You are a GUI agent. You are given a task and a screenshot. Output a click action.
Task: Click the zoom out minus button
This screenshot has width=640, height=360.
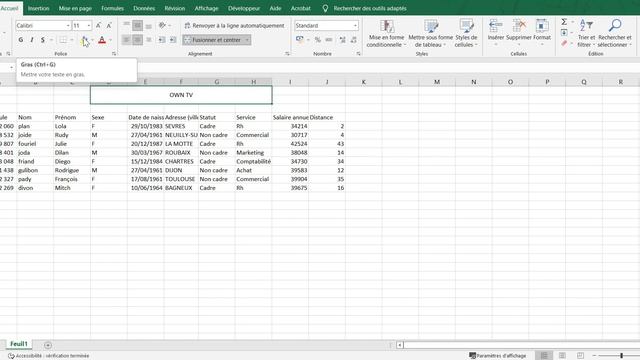tap(594, 356)
